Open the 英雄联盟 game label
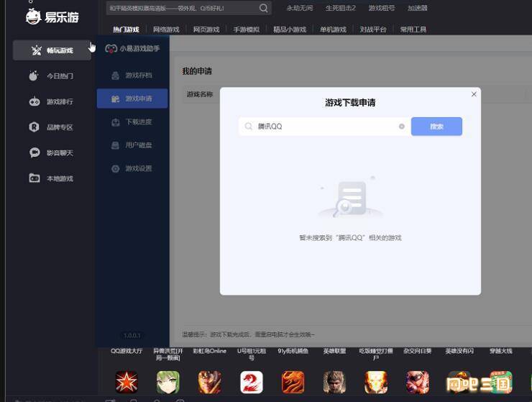 pos(334,351)
